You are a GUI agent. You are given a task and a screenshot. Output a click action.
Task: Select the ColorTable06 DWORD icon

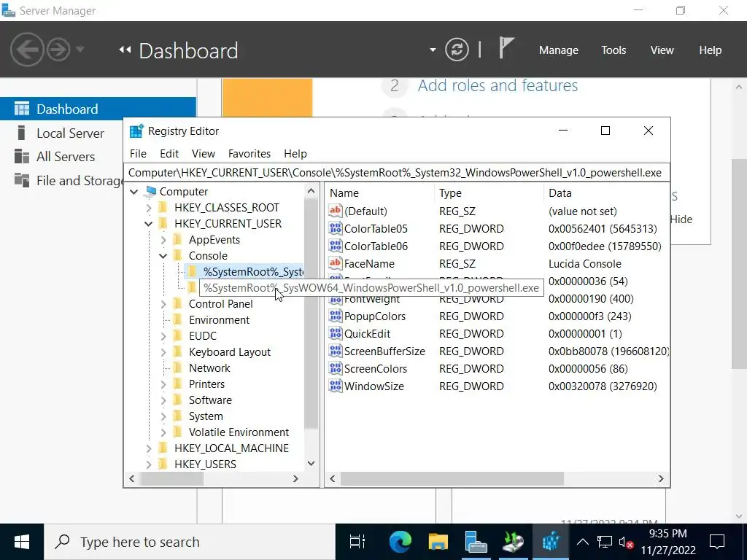336,246
